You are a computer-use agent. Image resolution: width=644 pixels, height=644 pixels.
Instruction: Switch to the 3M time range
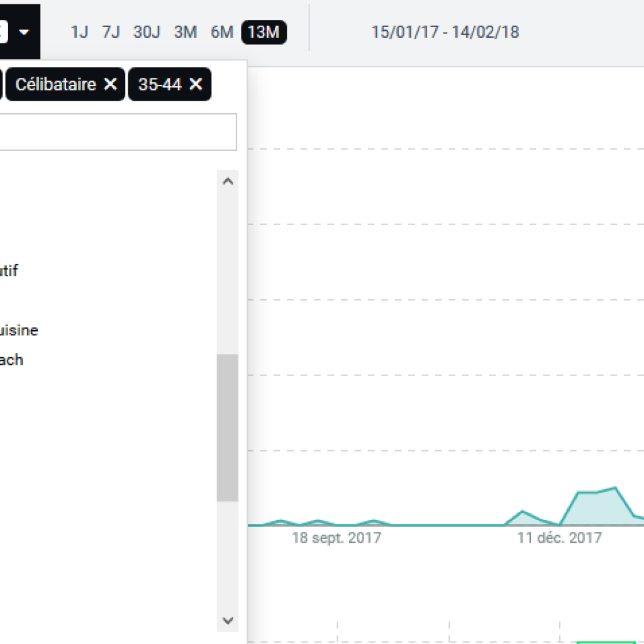[185, 32]
